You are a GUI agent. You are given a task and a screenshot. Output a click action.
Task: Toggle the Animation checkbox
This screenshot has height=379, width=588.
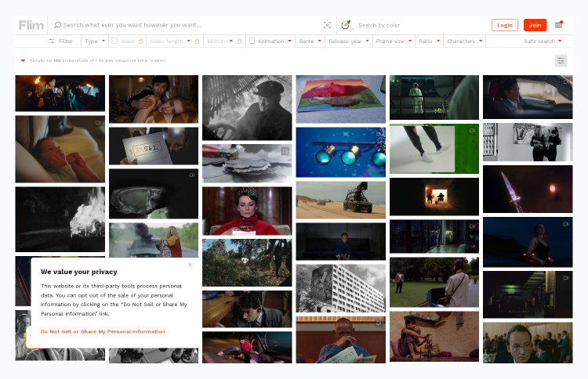pyautogui.click(x=252, y=41)
